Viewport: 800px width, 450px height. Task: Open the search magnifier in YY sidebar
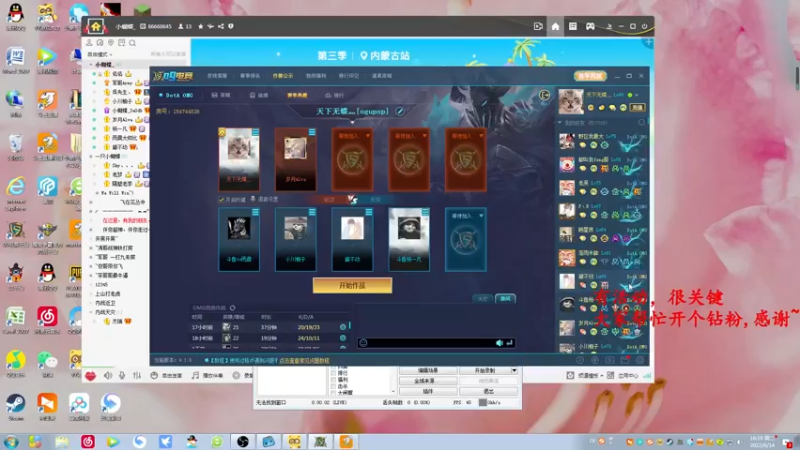pos(133,43)
